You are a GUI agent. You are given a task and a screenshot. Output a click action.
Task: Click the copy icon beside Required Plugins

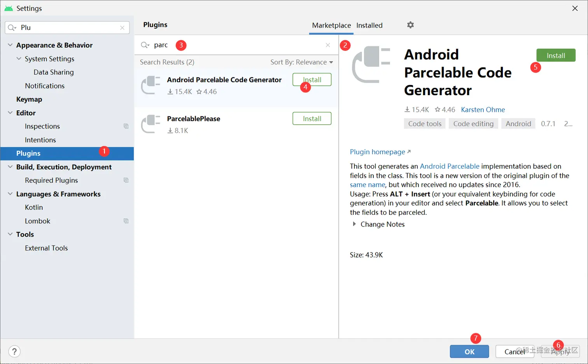point(126,180)
